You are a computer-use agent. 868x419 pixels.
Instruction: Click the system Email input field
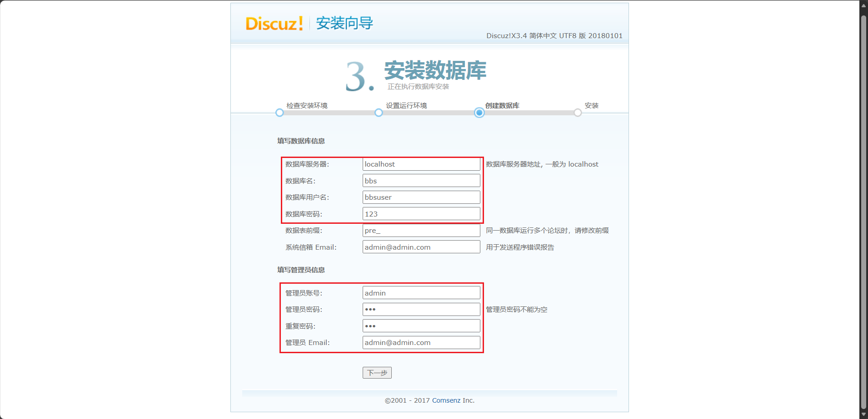coord(421,247)
